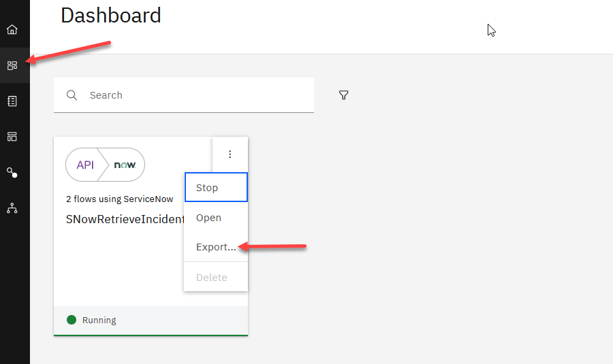613x364 pixels.
Task: Click the '2 flows using ServiceNow' text
Action: (x=119, y=199)
